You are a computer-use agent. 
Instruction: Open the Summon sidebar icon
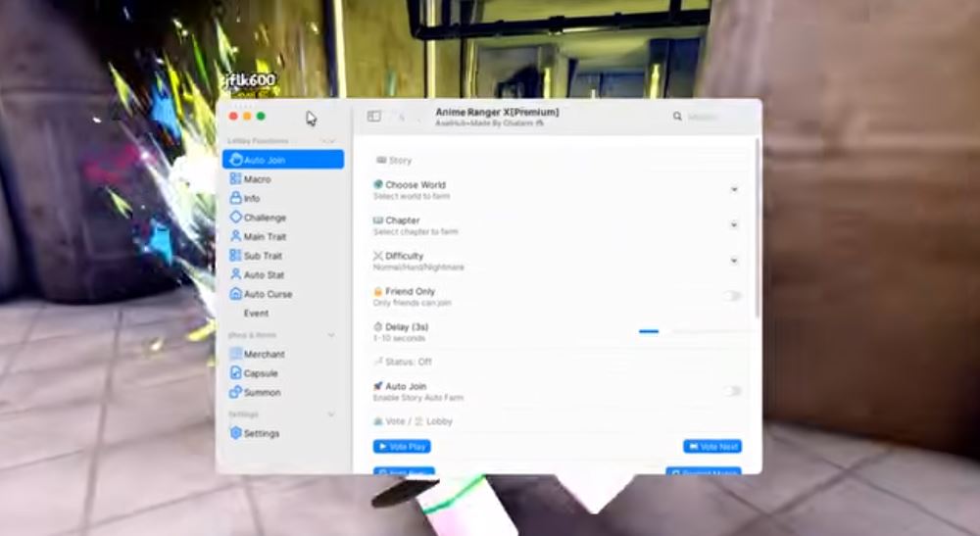[235, 392]
